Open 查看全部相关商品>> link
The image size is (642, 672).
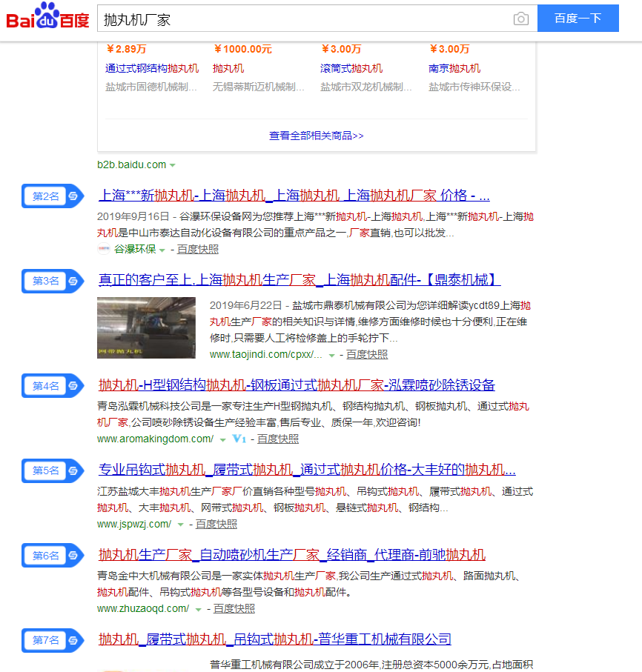[x=316, y=136]
